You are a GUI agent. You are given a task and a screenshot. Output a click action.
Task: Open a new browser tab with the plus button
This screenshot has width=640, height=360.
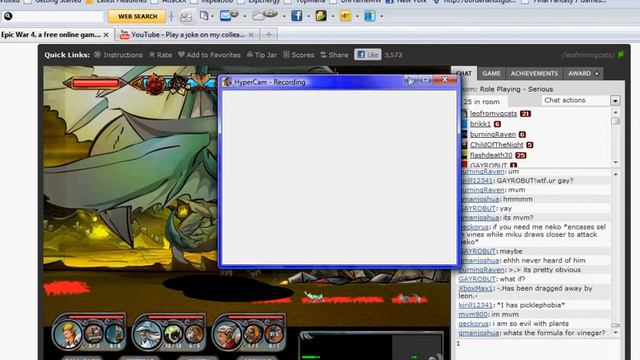click(x=269, y=35)
